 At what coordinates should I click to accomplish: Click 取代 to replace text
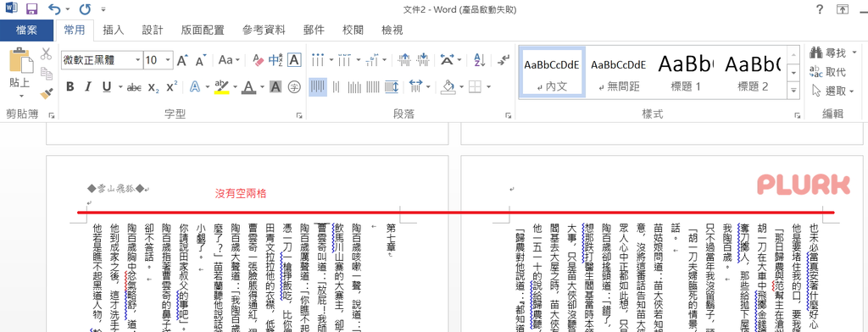(827, 72)
